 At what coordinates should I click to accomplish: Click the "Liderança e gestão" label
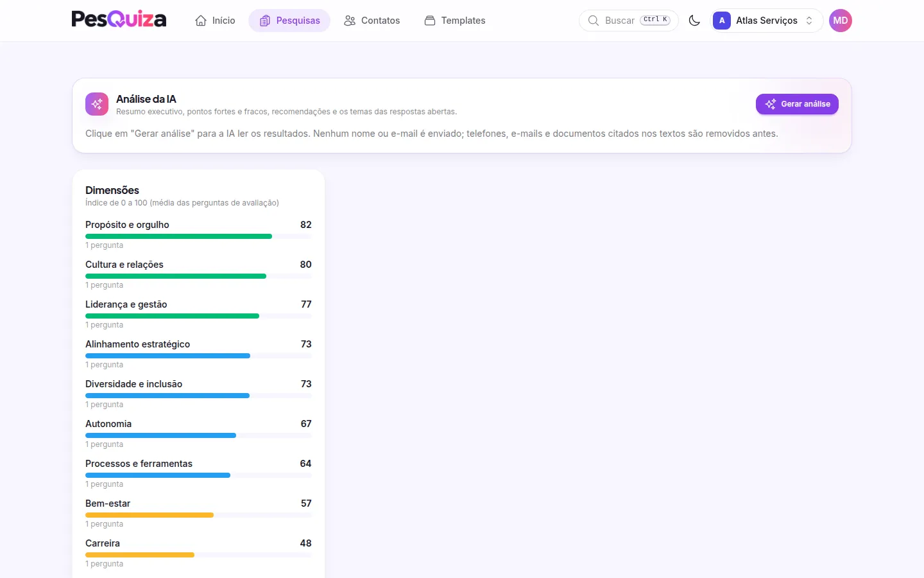126,304
